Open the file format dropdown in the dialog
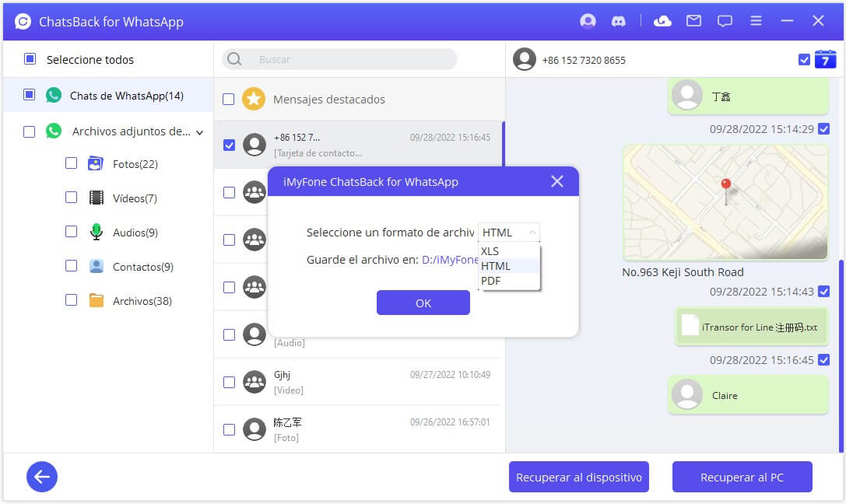 508,231
